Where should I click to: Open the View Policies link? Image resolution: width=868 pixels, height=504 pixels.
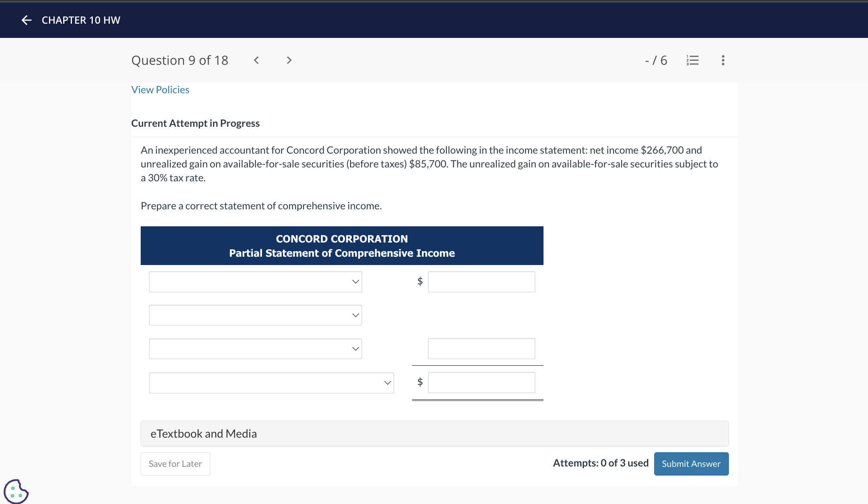click(160, 90)
